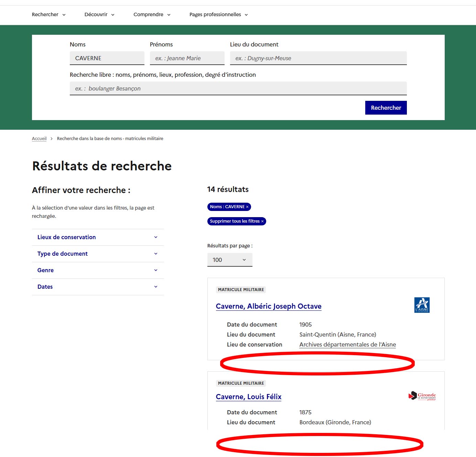Open the Pages professionnelles menu
Screen dimensions: 476x457
click(x=218, y=14)
